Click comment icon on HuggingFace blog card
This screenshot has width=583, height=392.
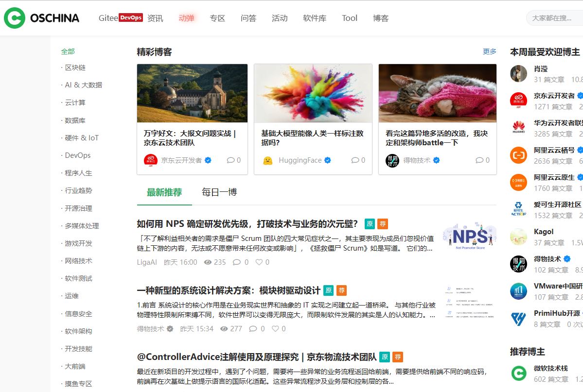pyautogui.click(x=355, y=160)
